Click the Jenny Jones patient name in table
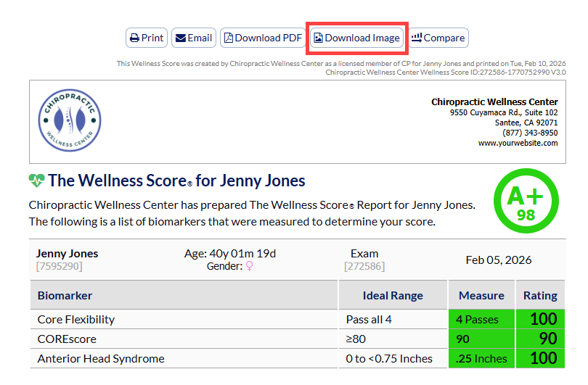The image size is (588, 385). coord(67,254)
